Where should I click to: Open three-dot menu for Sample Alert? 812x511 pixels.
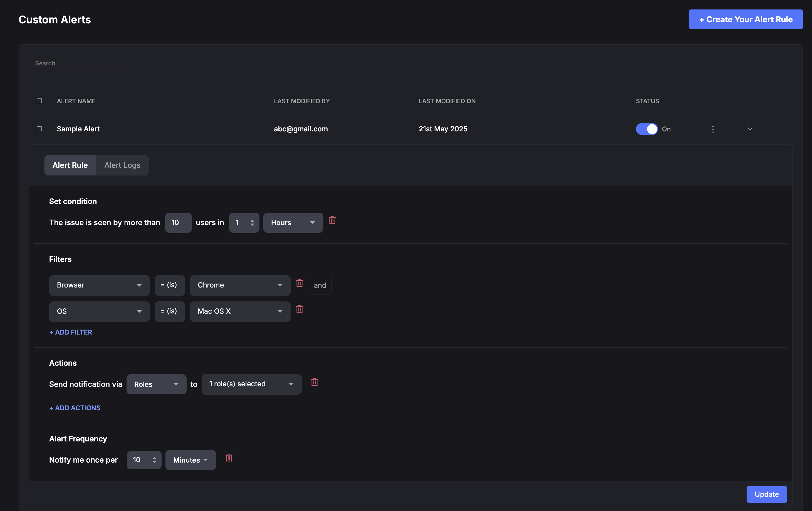click(x=712, y=129)
